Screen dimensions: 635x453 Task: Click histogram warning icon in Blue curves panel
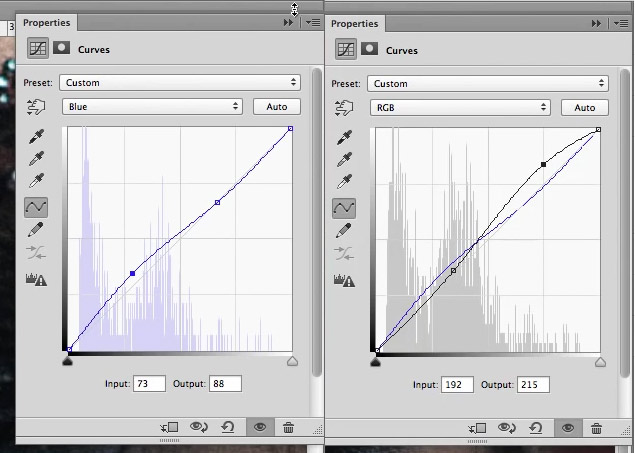[x=36, y=279]
